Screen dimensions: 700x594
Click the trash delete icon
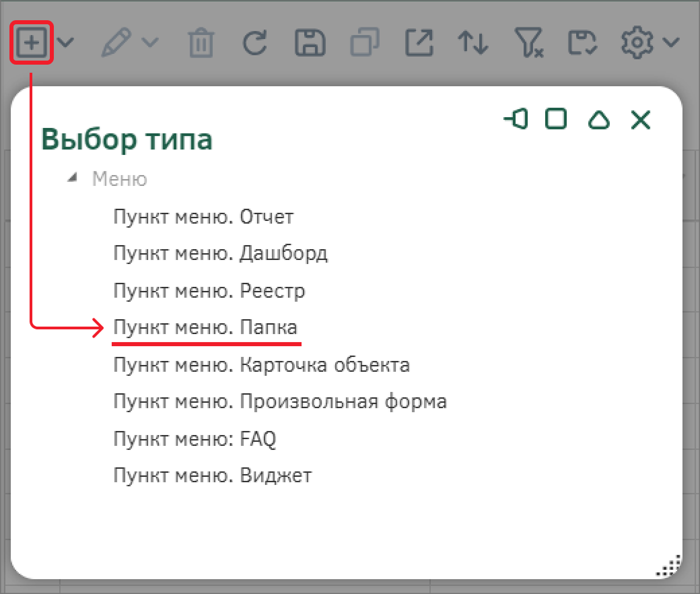[x=200, y=42]
